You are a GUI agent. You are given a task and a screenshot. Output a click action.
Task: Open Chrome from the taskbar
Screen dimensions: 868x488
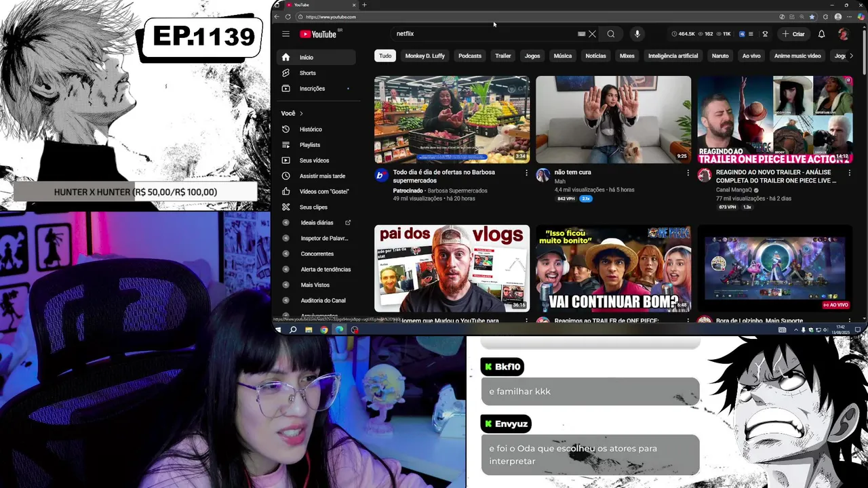tap(323, 330)
